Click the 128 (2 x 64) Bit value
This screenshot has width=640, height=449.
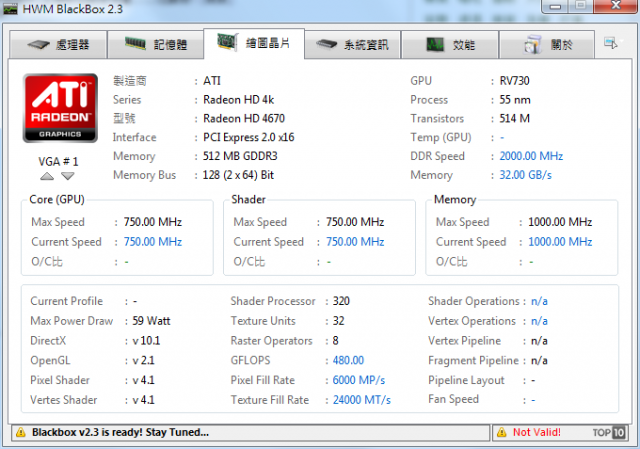pyautogui.click(x=238, y=175)
